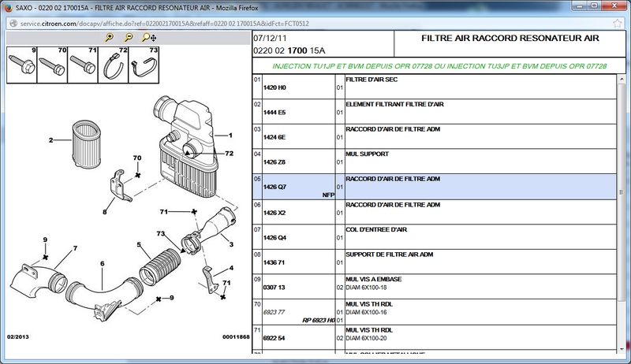Select bolt thumbnail number 9
Viewport: 631px width, 364px height.
pyautogui.click(x=22, y=65)
